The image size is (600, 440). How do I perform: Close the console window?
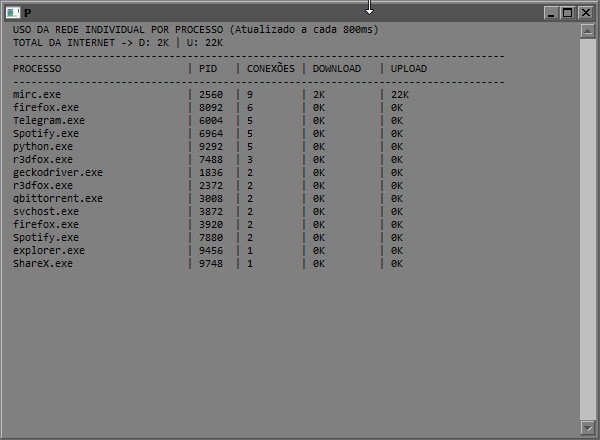click(x=585, y=13)
